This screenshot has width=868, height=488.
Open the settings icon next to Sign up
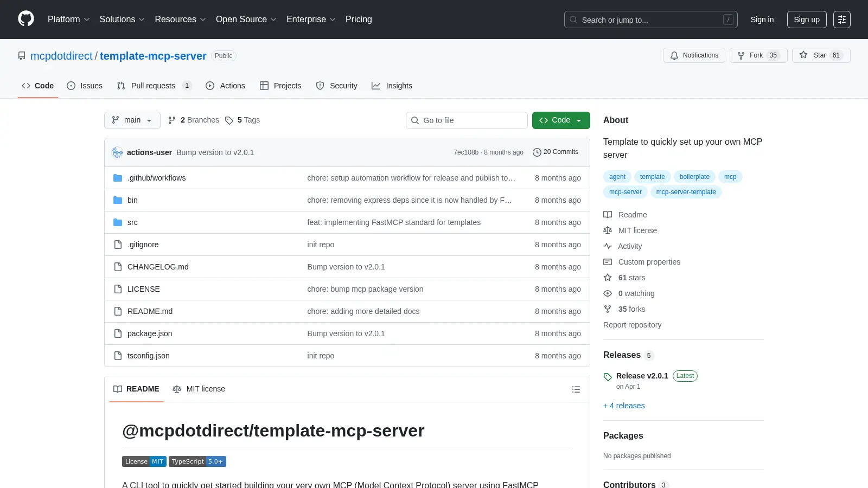(842, 20)
